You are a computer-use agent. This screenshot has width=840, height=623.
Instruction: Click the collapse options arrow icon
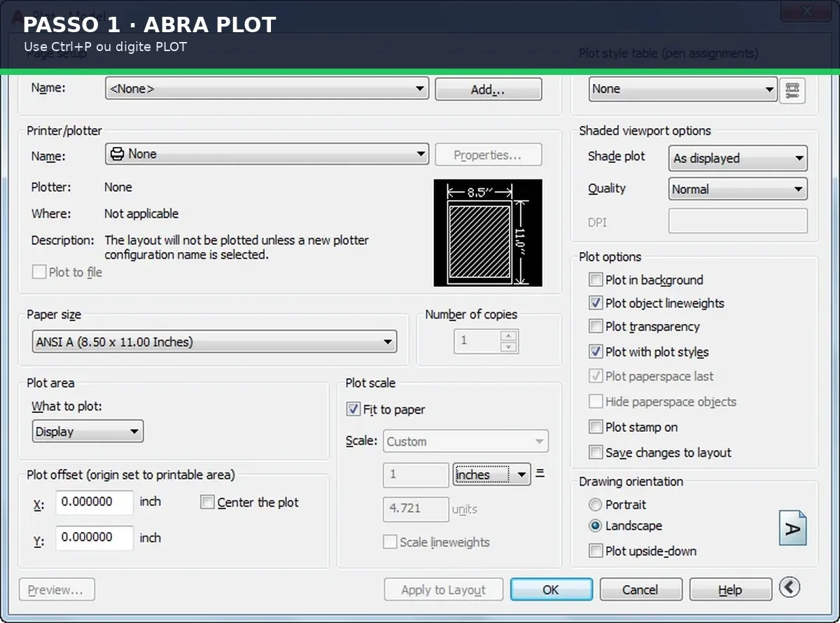[789, 587]
